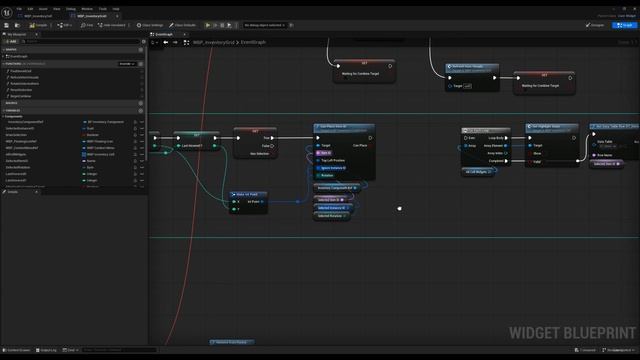Image resolution: width=640 pixels, height=360 pixels.
Task: Open the Details panel tab
Action: coord(13,192)
